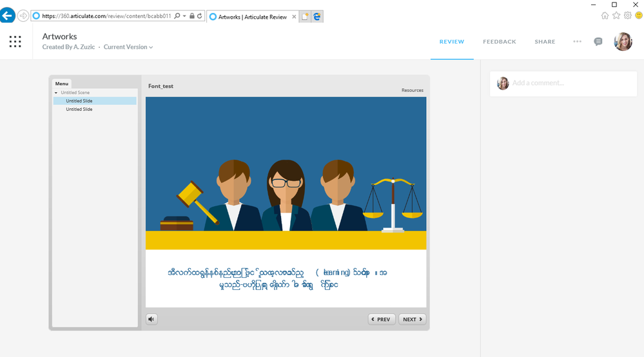Go back with the Prev button
Image resolution: width=644 pixels, height=357 pixels.
click(x=381, y=319)
